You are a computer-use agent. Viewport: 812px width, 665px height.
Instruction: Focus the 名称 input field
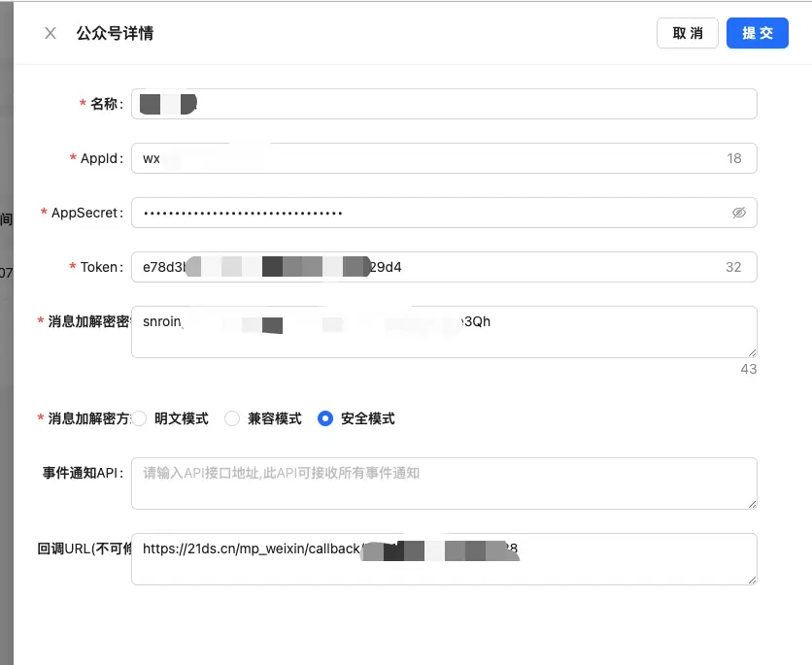pyautogui.click(x=444, y=104)
